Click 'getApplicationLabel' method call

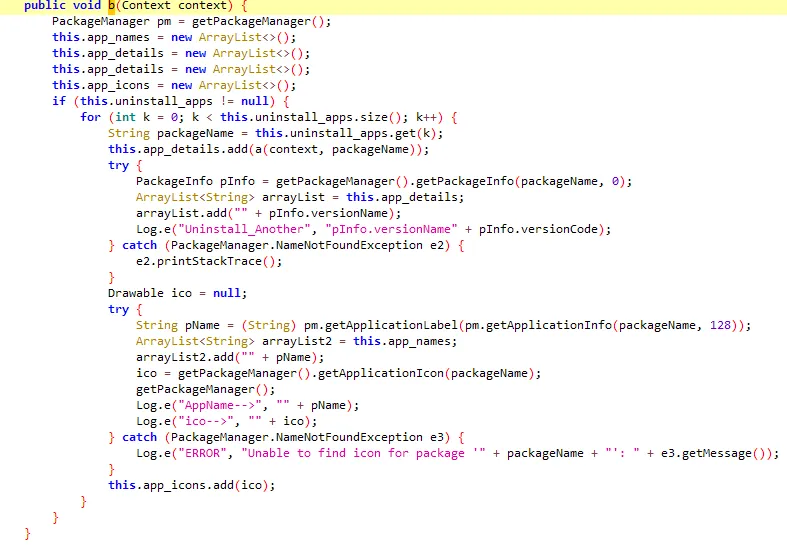(391, 326)
